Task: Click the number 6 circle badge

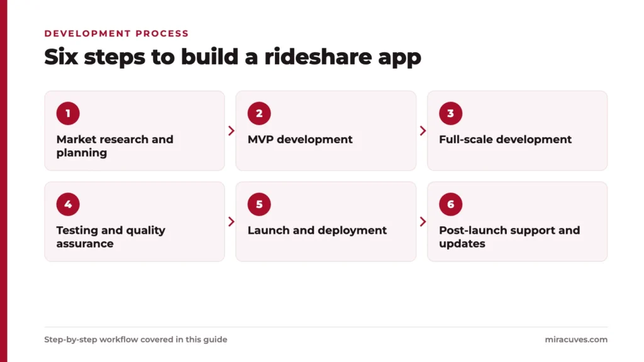Action: (450, 204)
